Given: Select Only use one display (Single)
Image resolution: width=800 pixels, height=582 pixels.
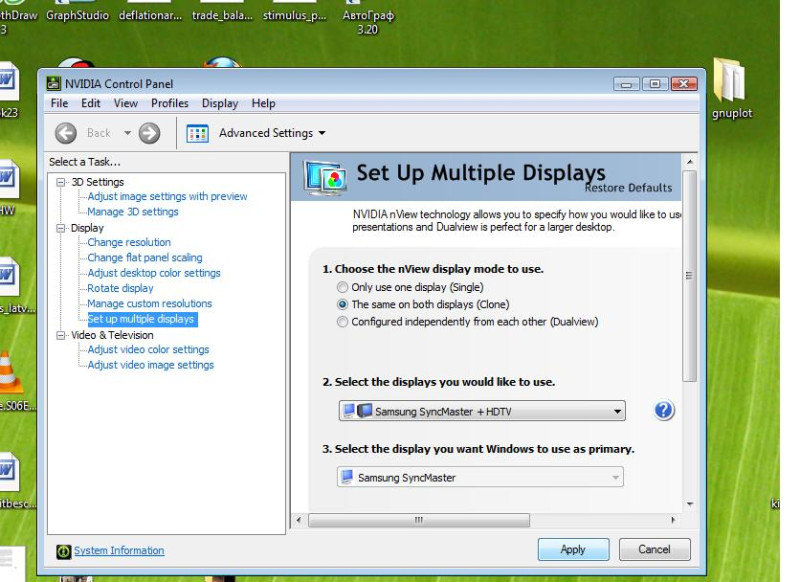Looking at the screenshot, I should 342,287.
